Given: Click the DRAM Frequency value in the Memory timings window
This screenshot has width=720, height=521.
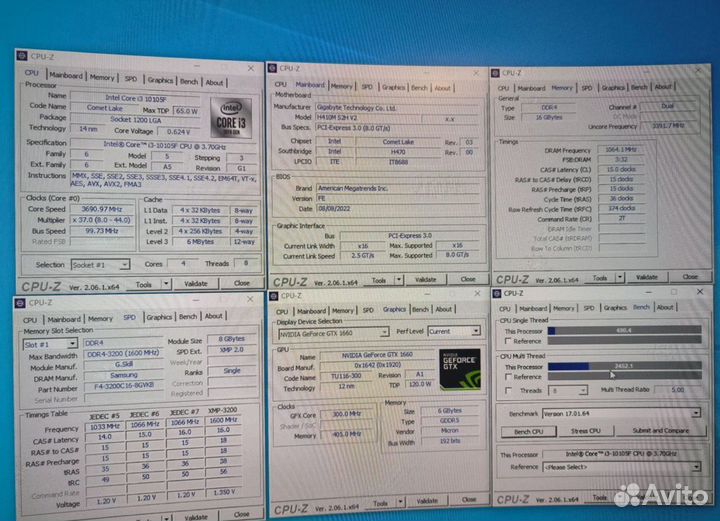Looking at the screenshot, I should pos(621,150).
